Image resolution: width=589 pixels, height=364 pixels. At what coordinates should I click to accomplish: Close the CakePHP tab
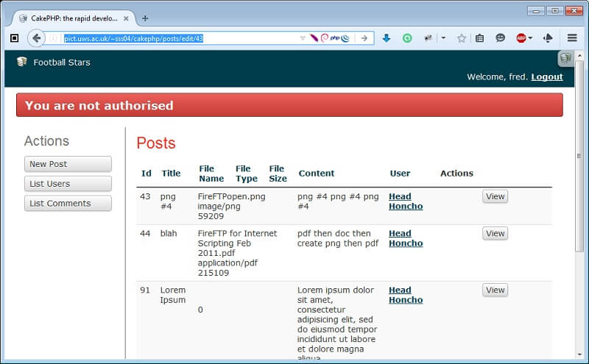(126, 18)
